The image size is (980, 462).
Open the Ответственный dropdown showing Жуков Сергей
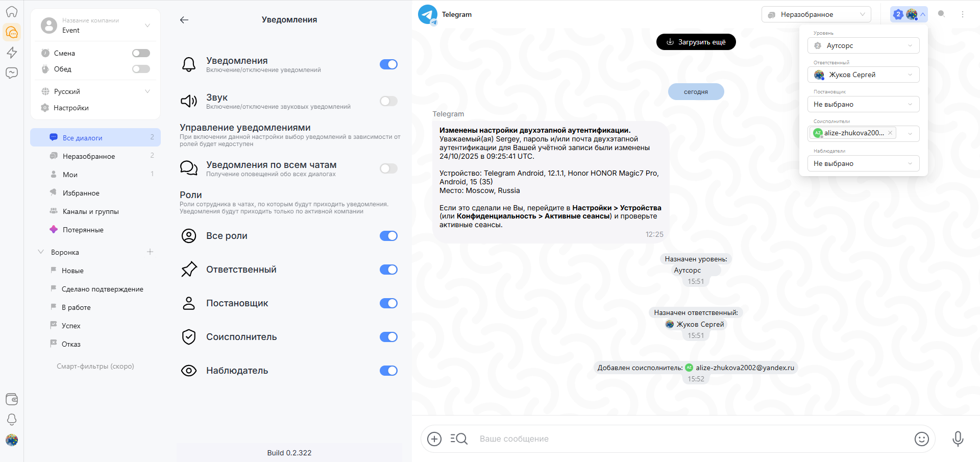point(863,75)
